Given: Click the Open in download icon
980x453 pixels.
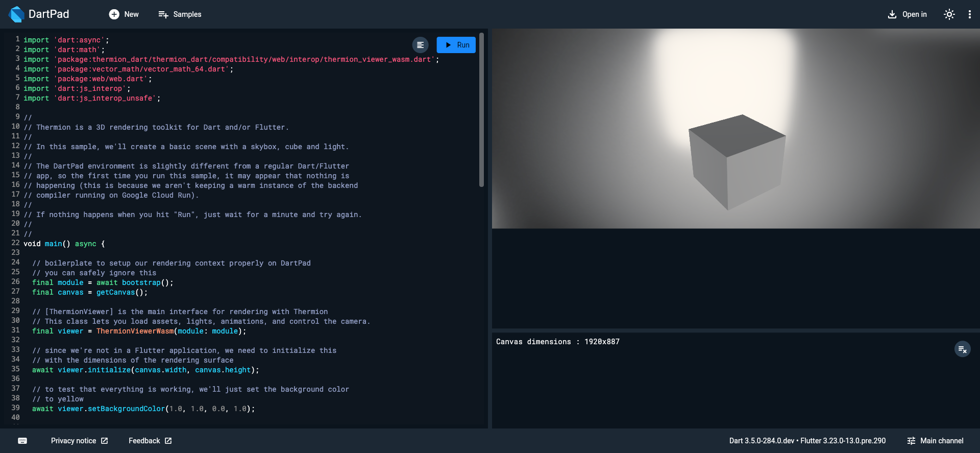Looking at the screenshot, I should click(x=892, y=14).
